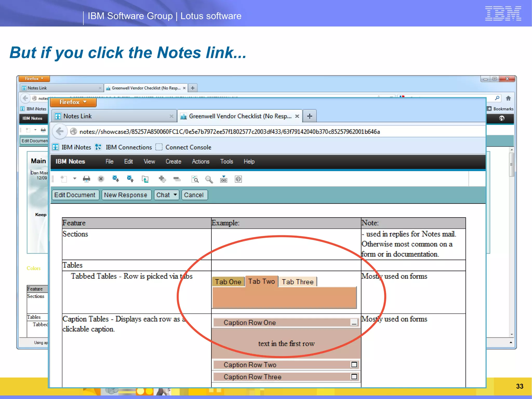
Task: Click the gray circular X stop icon
Action: [101, 179]
